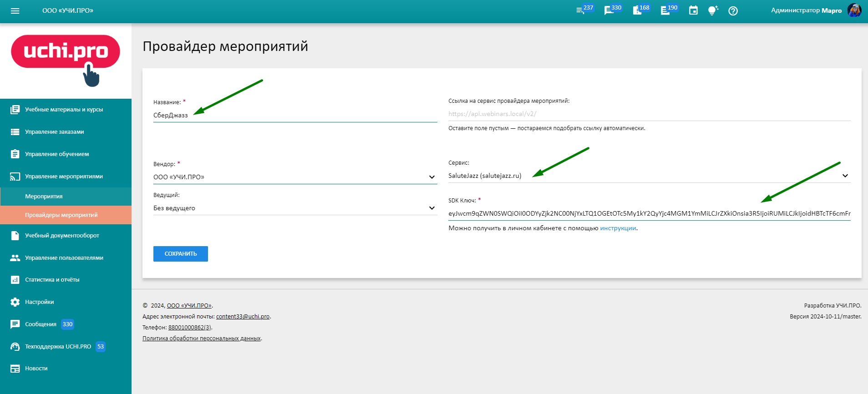The image size is (868, 394).
Task: Click the СОХРАНИТЬ button
Action: point(181,254)
